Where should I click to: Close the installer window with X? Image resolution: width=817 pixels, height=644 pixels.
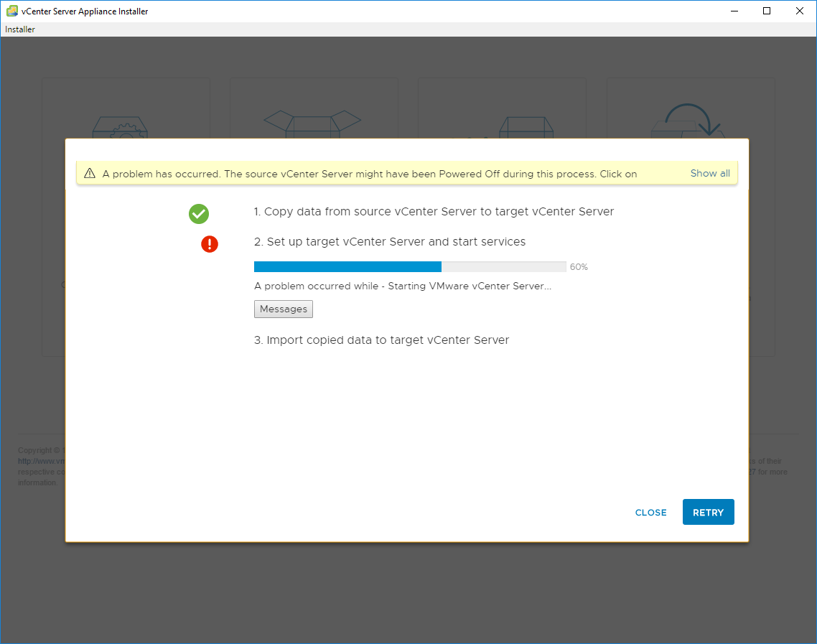click(x=799, y=11)
